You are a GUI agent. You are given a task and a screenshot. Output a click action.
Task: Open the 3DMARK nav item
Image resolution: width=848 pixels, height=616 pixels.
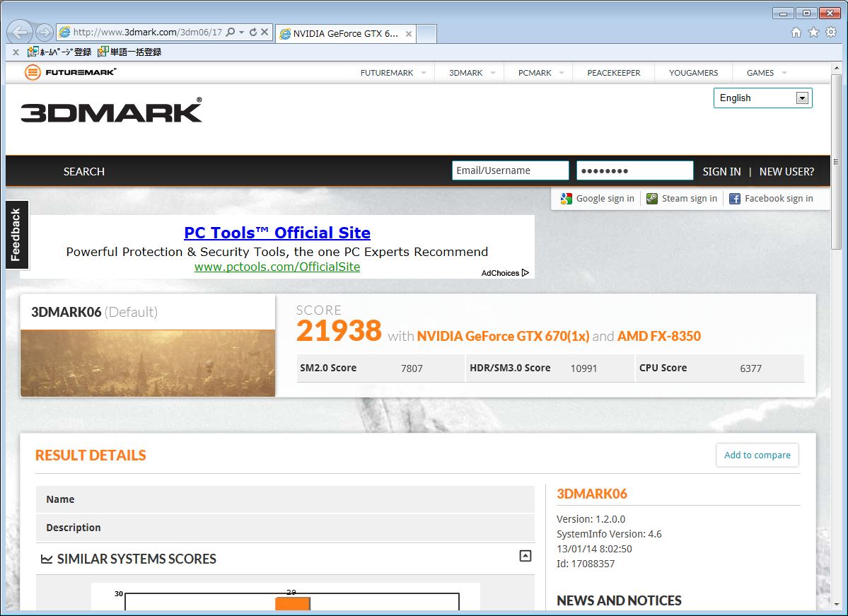pyautogui.click(x=465, y=72)
